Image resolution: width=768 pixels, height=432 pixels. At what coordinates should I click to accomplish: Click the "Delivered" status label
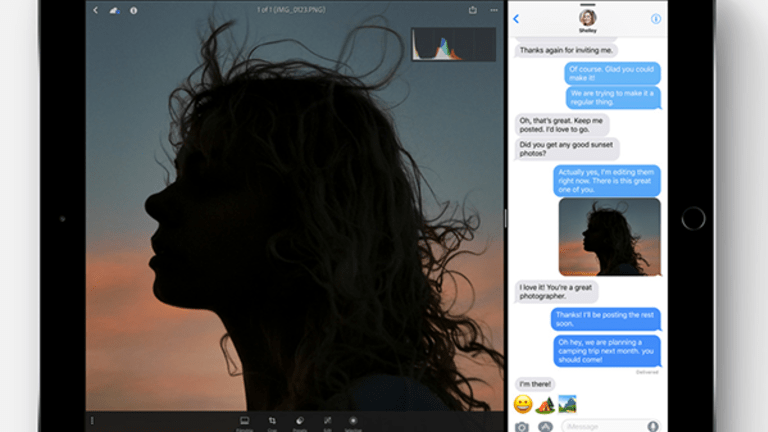[647, 372]
